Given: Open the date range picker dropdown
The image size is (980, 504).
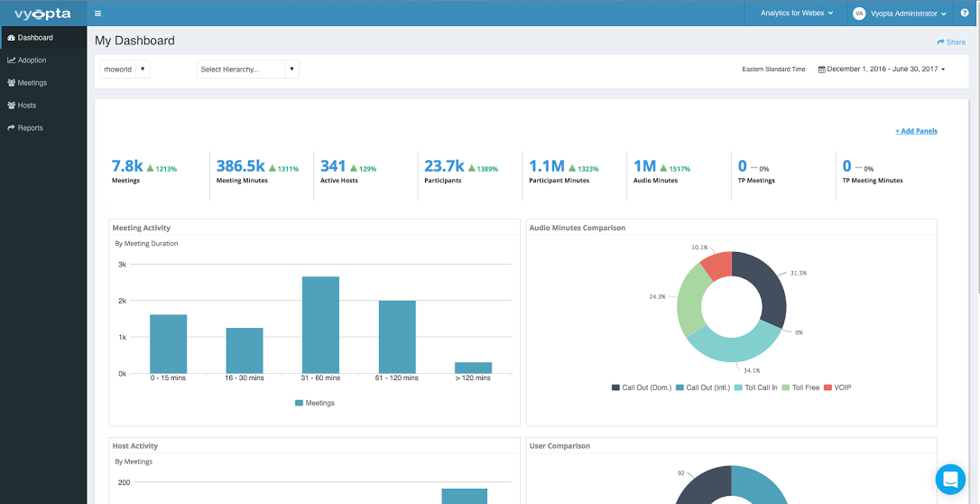Looking at the screenshot, I should (x=882, y=70).
